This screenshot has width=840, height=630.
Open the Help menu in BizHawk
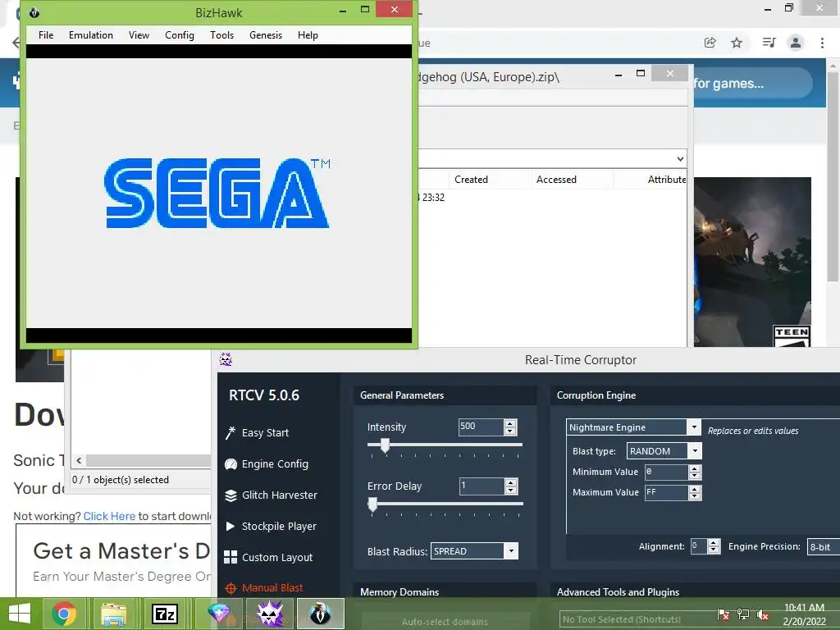[x=308, y=35]
